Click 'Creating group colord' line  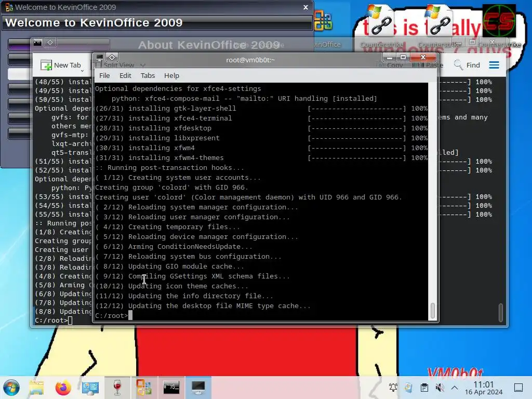171,187
